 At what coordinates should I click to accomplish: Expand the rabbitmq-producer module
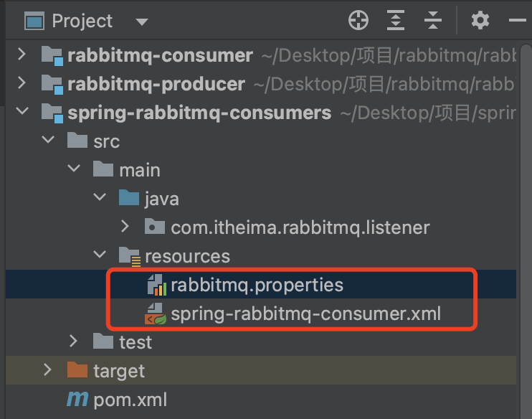[22, 83]
